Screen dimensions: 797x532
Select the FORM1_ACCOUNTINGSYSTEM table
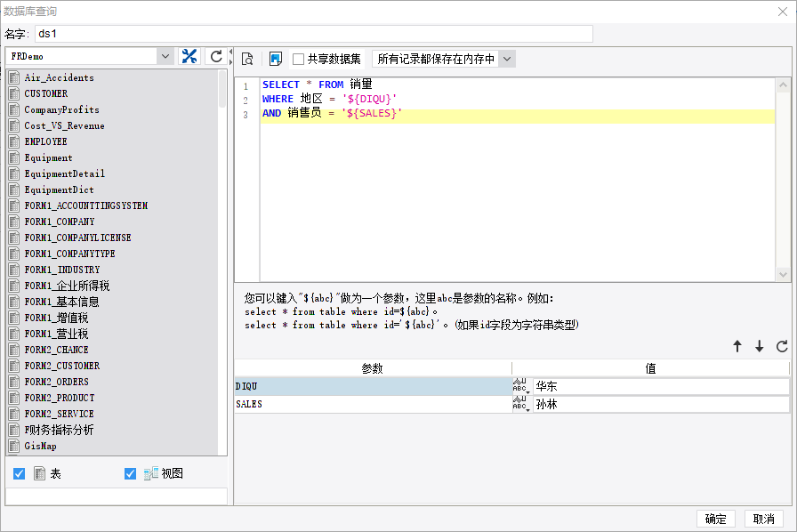[x=86, y=206]
